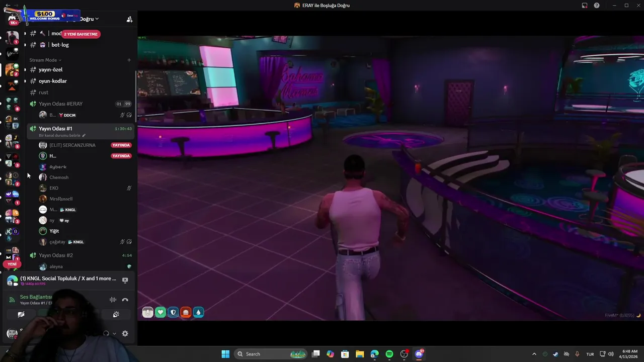
Task: Open the server folder with badge 8
Action: (12, 104)
